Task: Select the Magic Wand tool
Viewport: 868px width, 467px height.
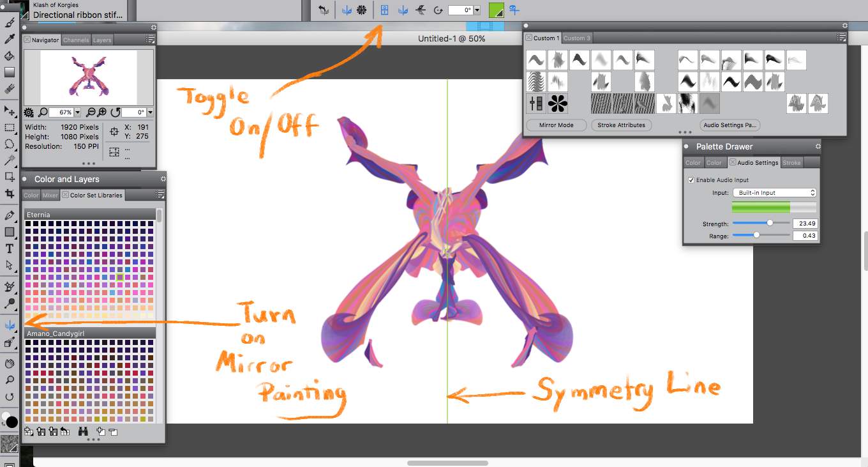Action: pyautogui.click(x=10, y=160)
